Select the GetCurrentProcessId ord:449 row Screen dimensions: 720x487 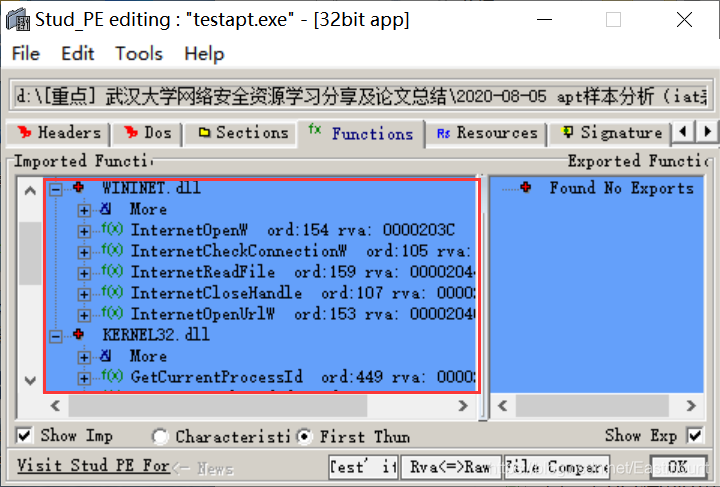303,377
